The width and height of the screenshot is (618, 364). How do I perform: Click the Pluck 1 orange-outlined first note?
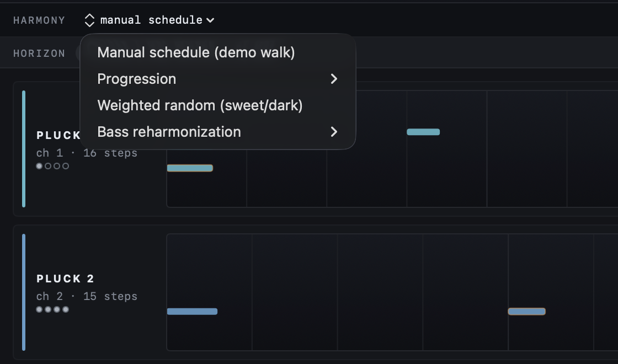(190, 168)
